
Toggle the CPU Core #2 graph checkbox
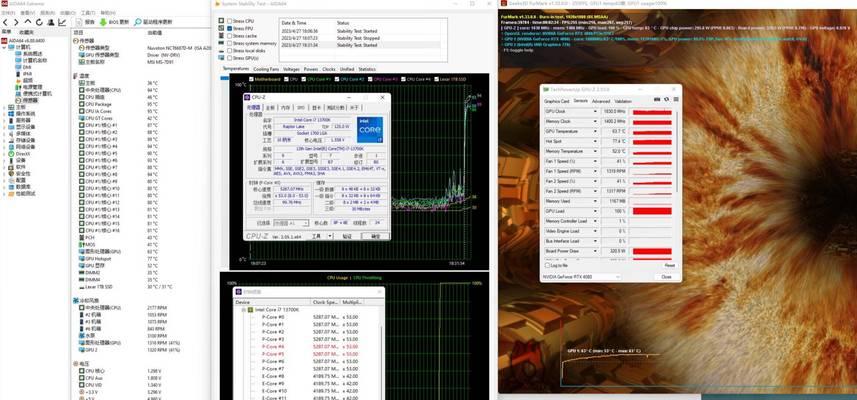[337, 79]
